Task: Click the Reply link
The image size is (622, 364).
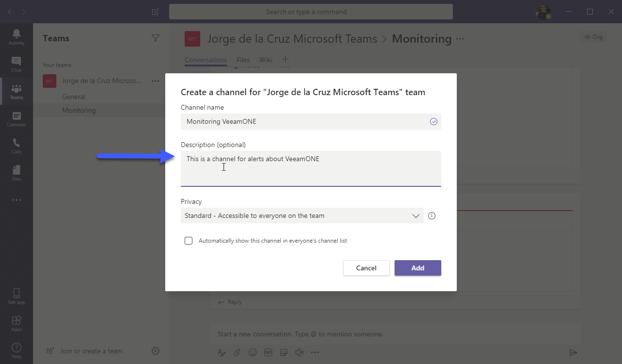Action: 230,302
